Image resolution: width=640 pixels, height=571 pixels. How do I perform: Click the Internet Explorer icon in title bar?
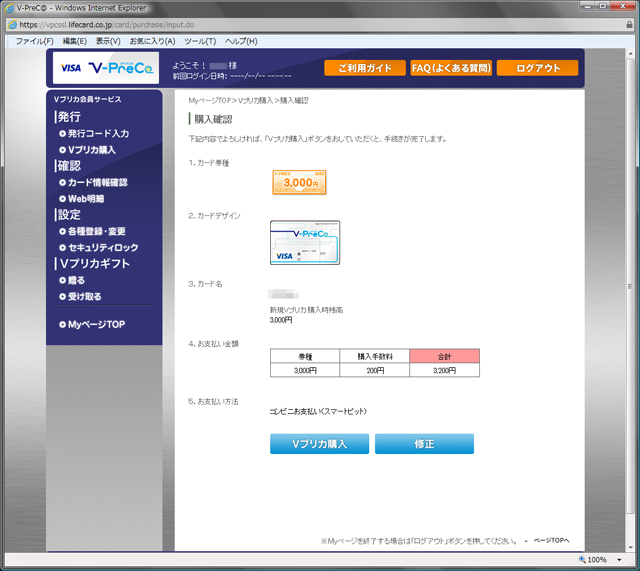[9, 8]
